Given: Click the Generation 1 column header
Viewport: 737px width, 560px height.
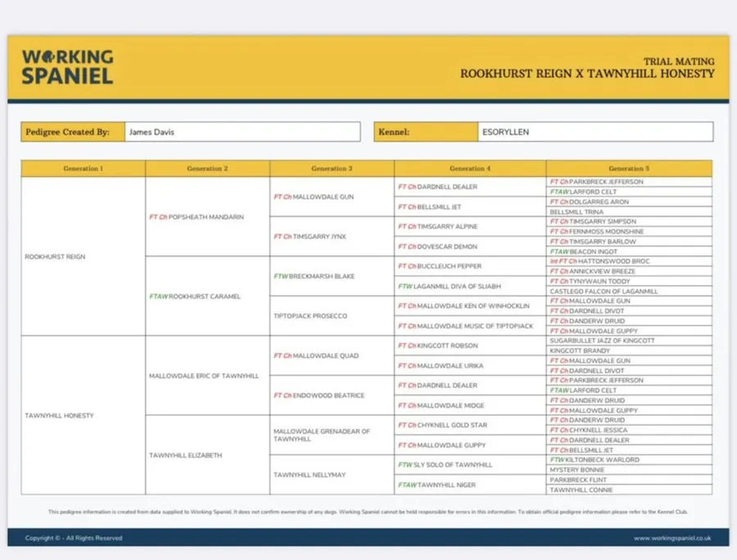Looking at the screenshot, I should pyautogui.click(x=83, y=169).
